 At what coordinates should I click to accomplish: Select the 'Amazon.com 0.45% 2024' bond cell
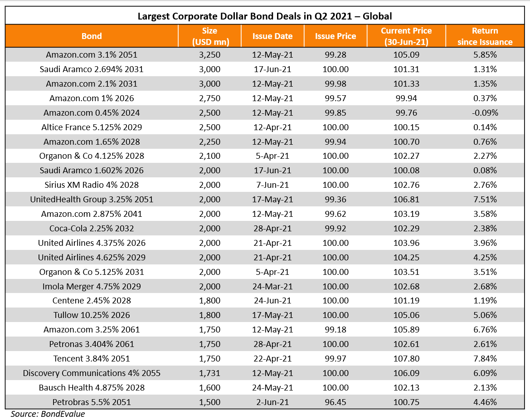(x=92, y=113)
